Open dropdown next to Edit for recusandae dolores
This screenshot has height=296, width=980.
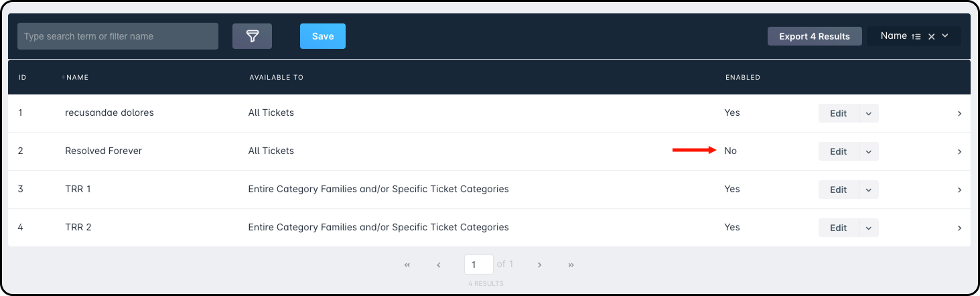click(868, 114)
